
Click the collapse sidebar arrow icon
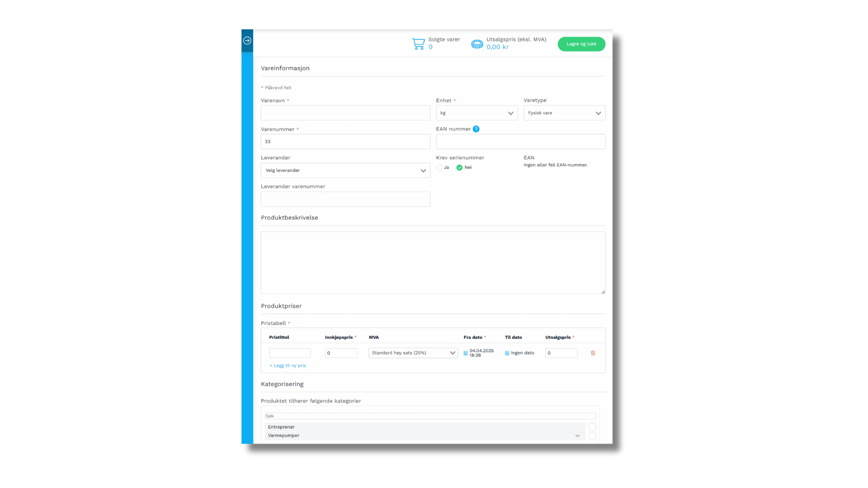(247, 41)
